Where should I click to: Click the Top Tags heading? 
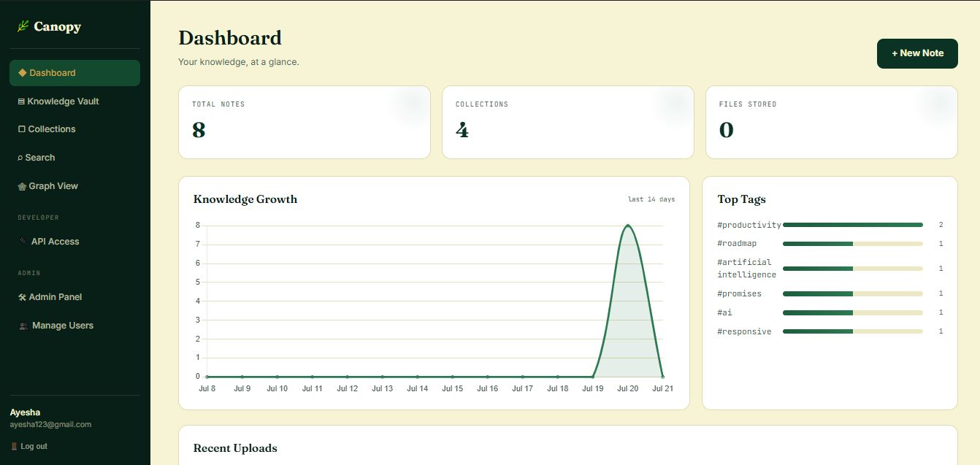click(741, 199)
